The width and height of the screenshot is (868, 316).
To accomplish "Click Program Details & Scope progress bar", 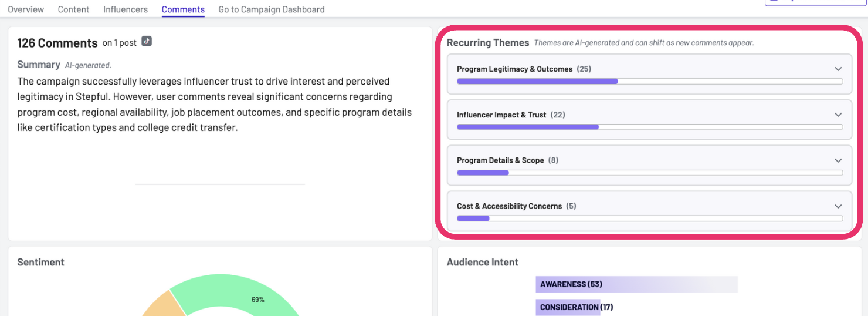I will (x=650, y=173).
